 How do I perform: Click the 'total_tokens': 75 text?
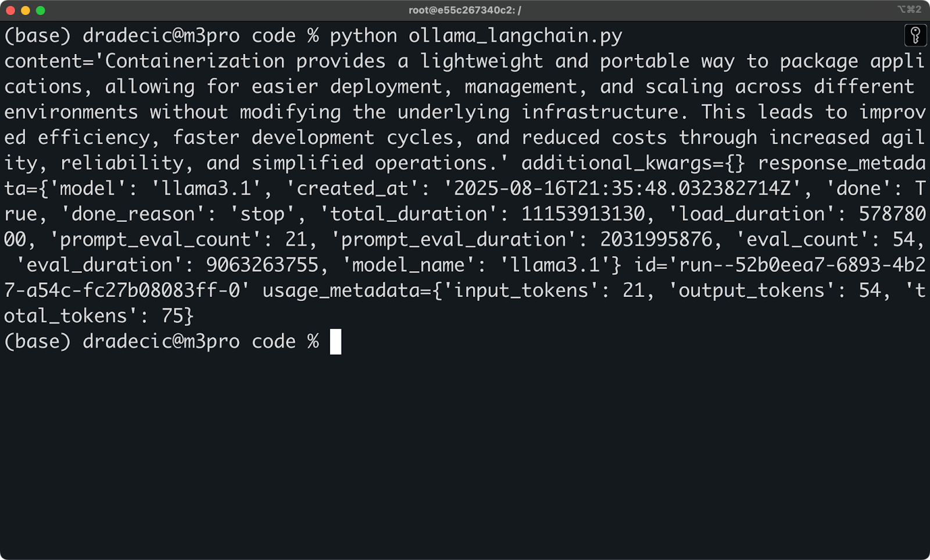pos(99,315)
